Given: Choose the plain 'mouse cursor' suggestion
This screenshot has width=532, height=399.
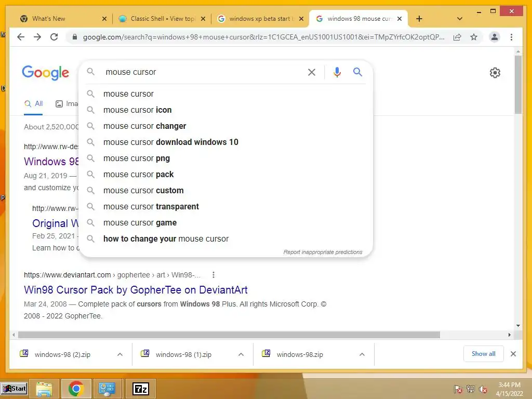Looking at the screenshot, I should 226,94.
